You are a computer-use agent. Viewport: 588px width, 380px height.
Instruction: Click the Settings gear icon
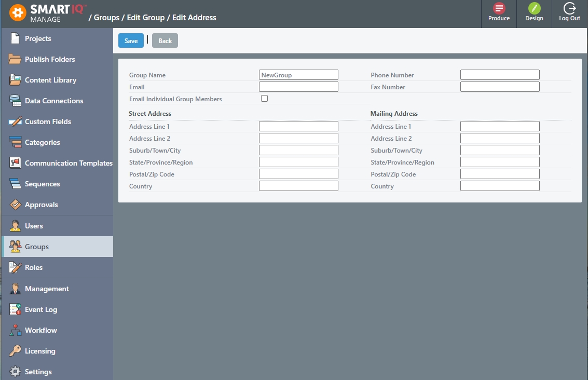pos(15,372)
